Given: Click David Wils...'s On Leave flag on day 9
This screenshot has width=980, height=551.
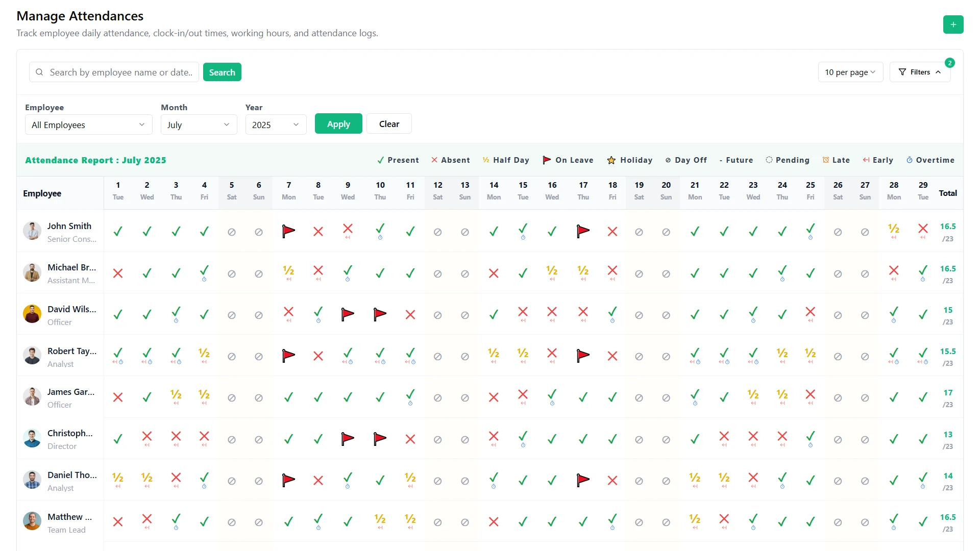Looking at the screenshot, I should [348, 315].
